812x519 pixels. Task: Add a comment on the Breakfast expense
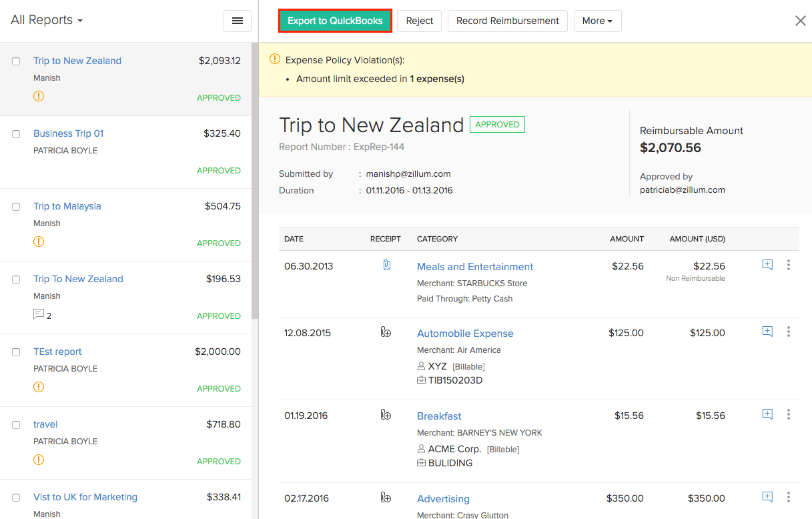click(767, 414)
